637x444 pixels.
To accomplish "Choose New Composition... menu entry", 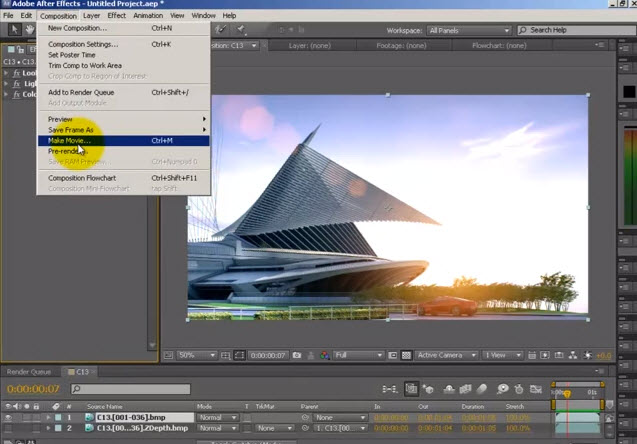I will (x=124, y=28).
